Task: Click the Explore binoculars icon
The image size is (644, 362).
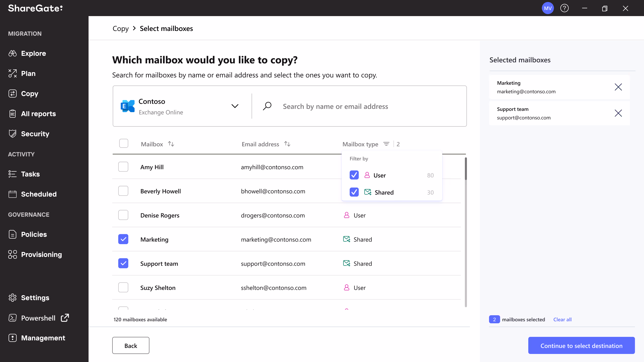Action: (x=12, y=53)
